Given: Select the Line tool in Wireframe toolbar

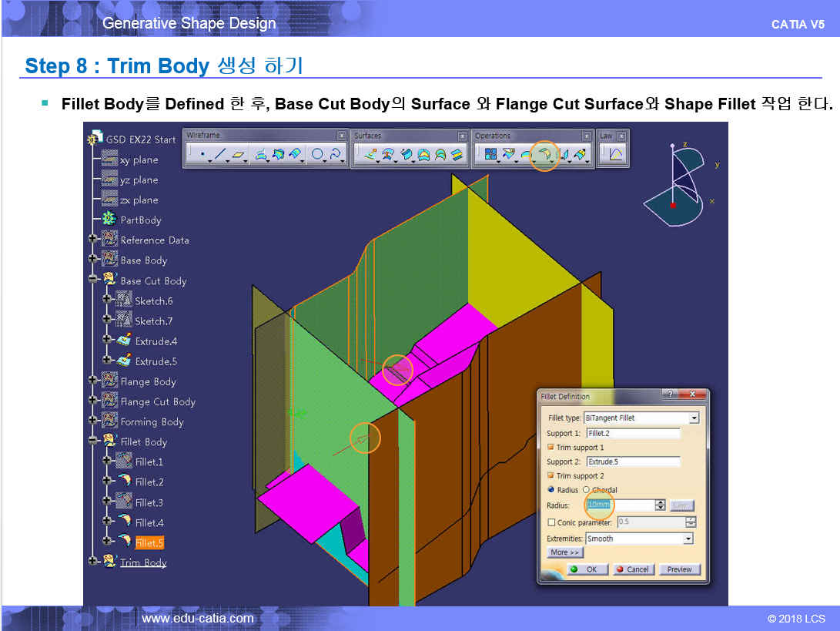Looking at the screenshot, I should click(220, 154).
